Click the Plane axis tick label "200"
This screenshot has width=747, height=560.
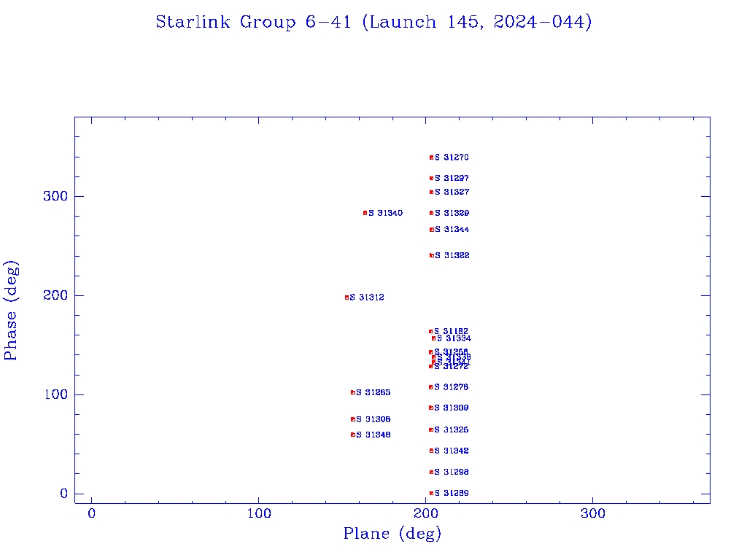[426, 514]
